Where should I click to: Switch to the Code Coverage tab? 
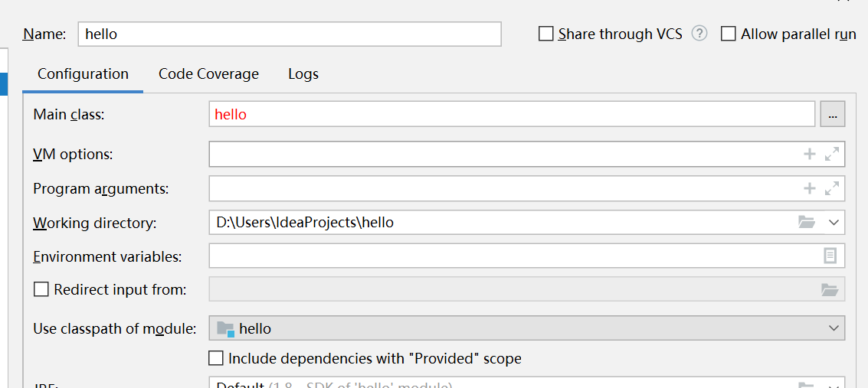pyautogui.click(x=208, y=73)
